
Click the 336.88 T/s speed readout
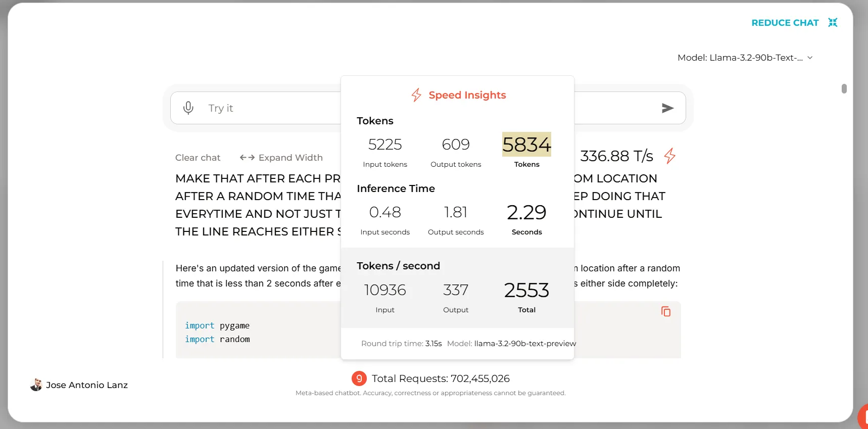616,156
